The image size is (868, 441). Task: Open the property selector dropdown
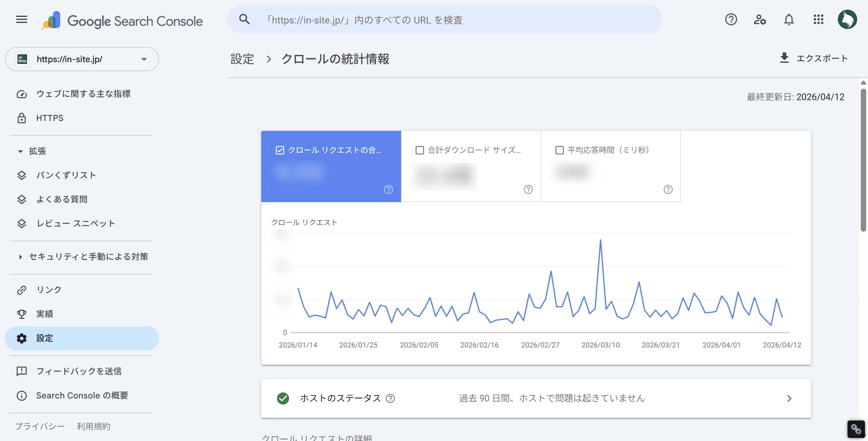(144, 59)
